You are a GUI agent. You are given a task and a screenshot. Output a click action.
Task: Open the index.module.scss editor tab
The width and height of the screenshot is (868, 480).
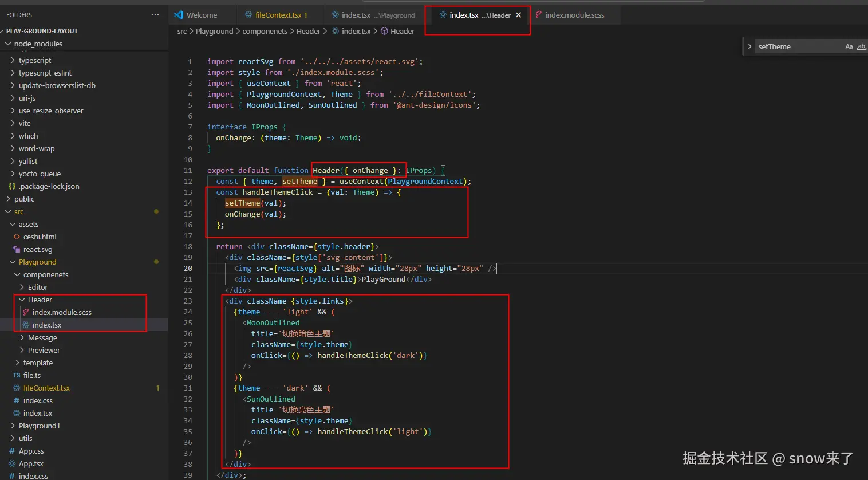pos(574,15)
